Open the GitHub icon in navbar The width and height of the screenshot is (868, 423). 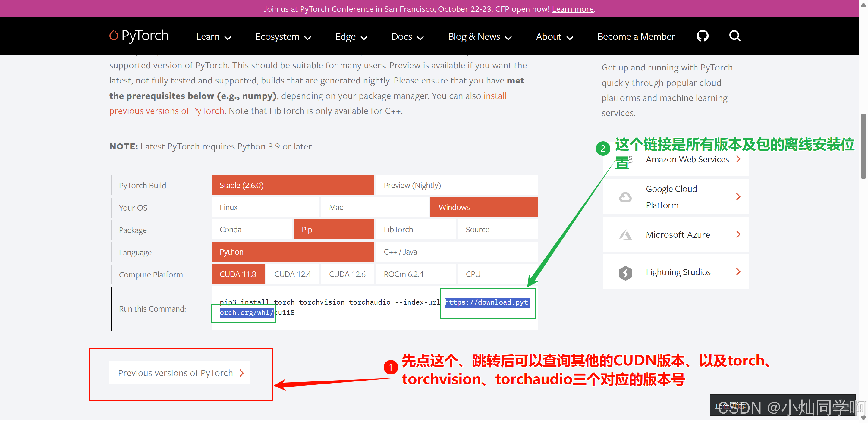[x=702, y=36]
